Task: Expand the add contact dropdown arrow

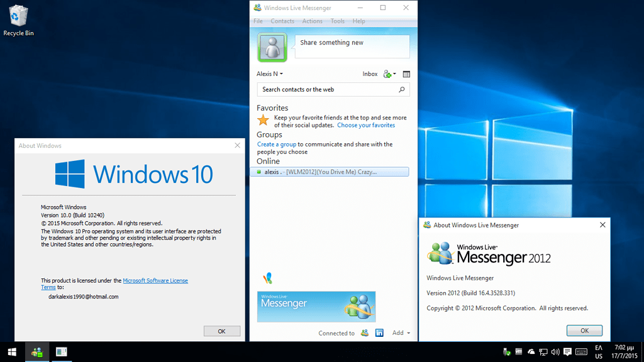Action: tap(396, 74)
